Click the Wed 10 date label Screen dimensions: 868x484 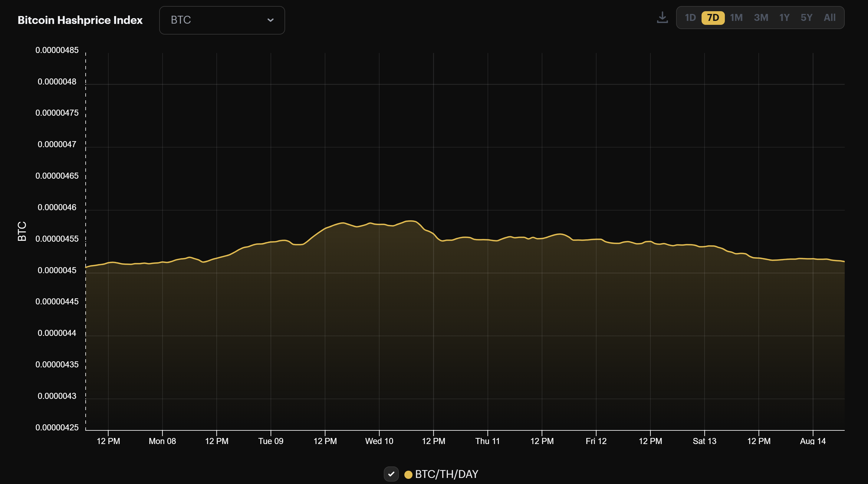click(380, 441)
